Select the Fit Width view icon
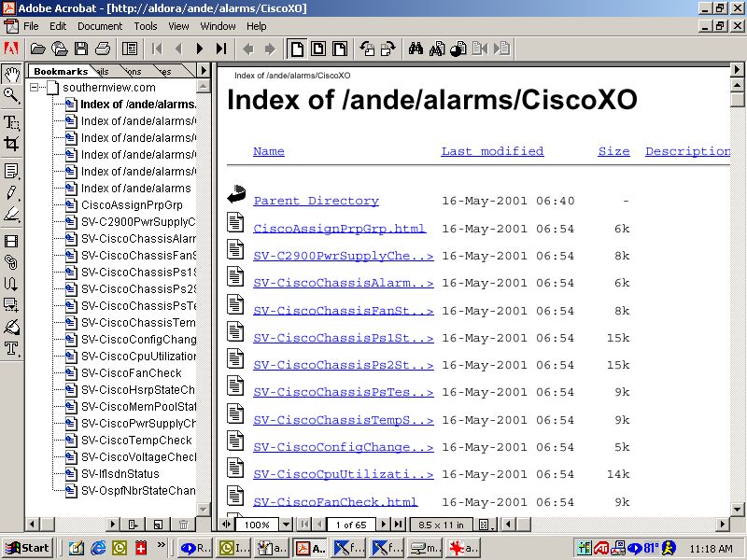Viewport: 747px width, 560px height. (340, 49)
